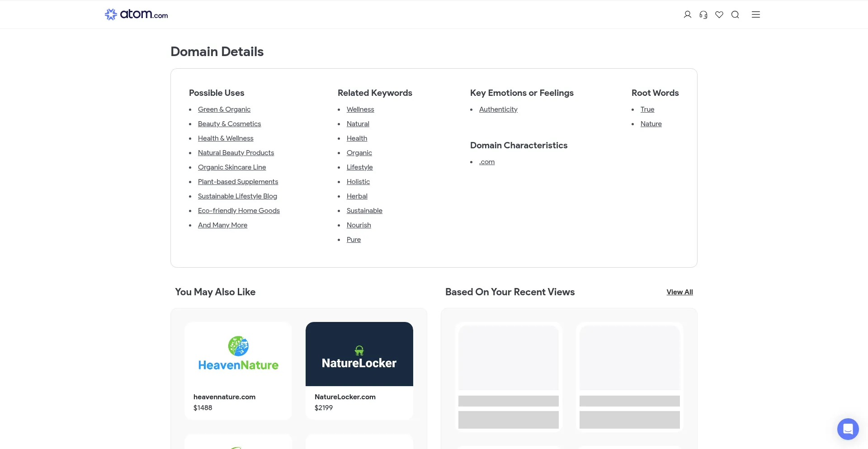Select the Nature root word link
The height and width of the screenshot is (449, 868).
click(x=651, y=124)
